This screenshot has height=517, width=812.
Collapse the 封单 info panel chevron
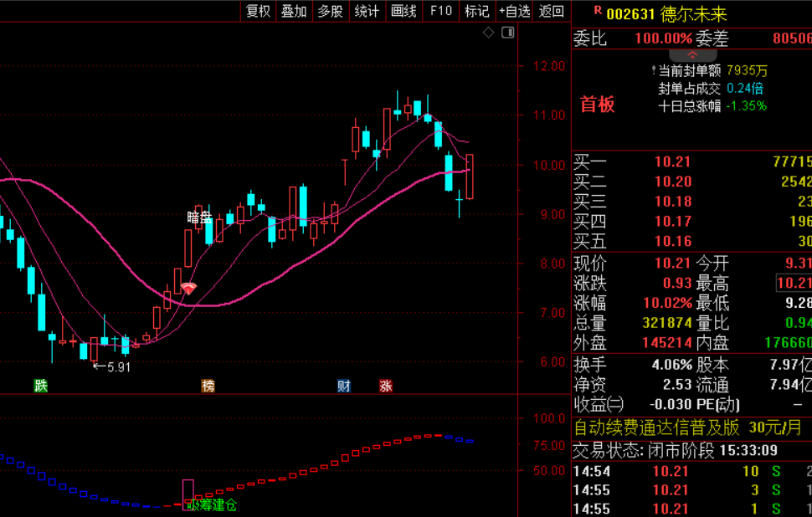click(692, 55)
